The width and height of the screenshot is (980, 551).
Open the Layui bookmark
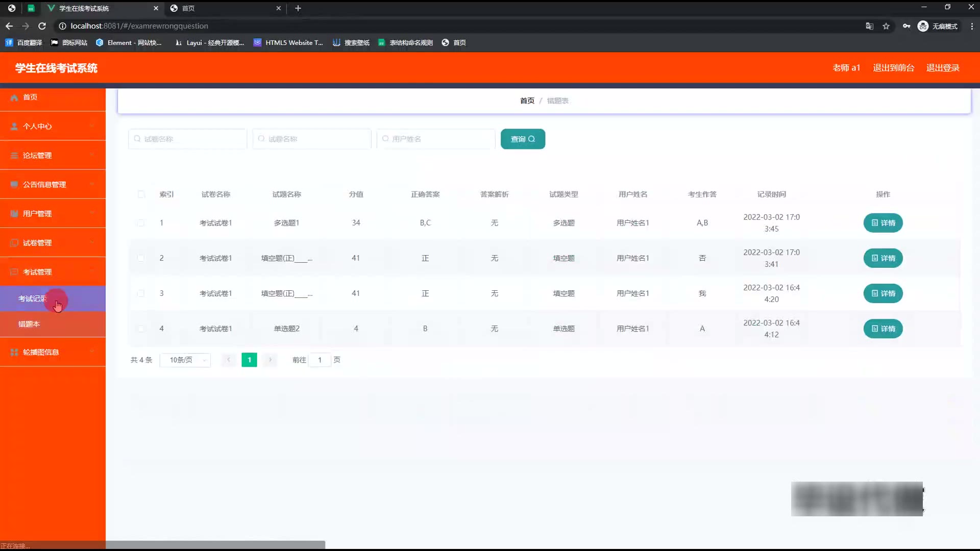[x=209, y=43]
